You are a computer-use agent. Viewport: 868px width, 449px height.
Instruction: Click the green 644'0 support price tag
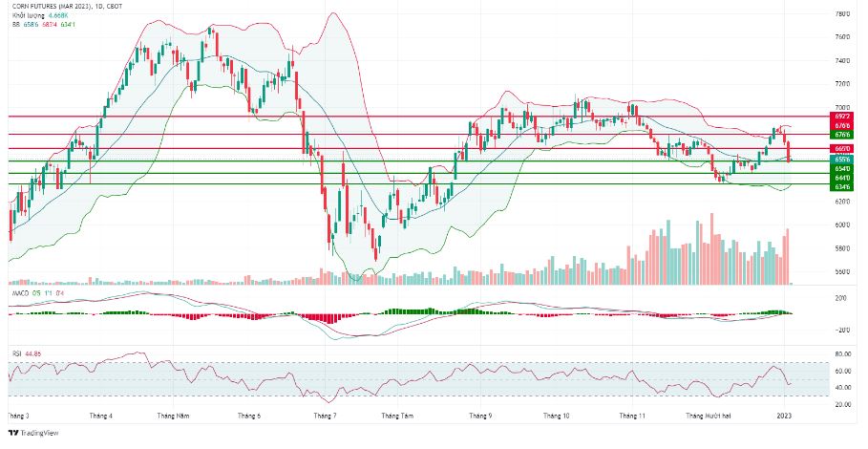click(x=842, y=178)
